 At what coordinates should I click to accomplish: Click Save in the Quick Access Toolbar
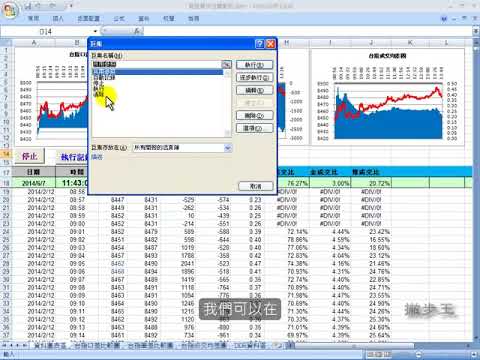pyautogui.click(x=28, y=6)
